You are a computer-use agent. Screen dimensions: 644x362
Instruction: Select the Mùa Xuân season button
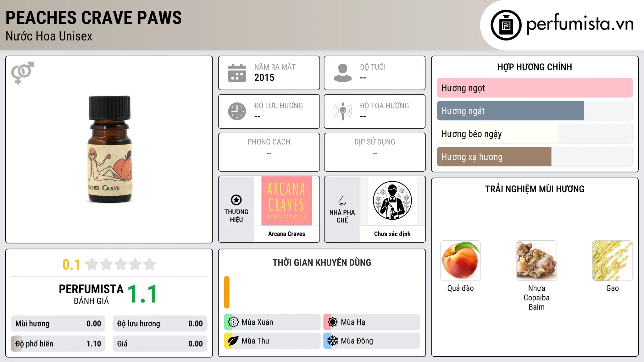[x=272, y=322]
